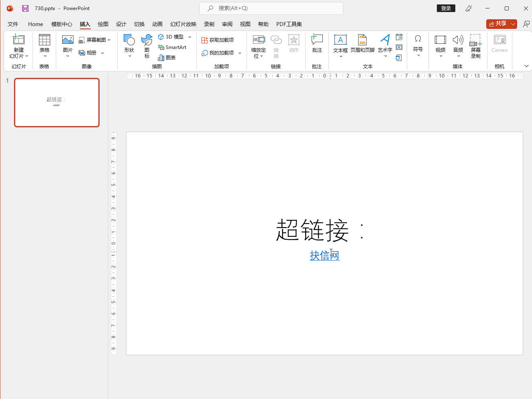Screen dimensions: 532x399
Task: Click the Zoom (缩放定位) icon
Action: pos(259,40)
